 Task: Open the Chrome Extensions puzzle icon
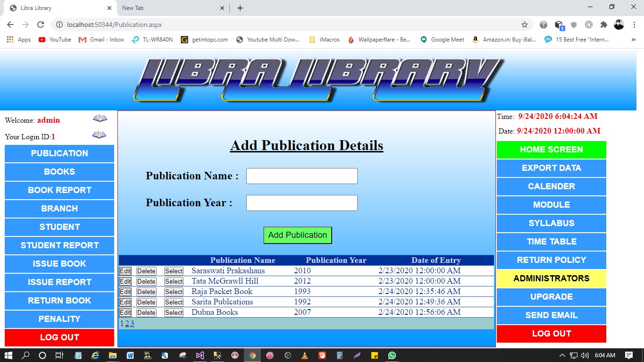(603, 25)
